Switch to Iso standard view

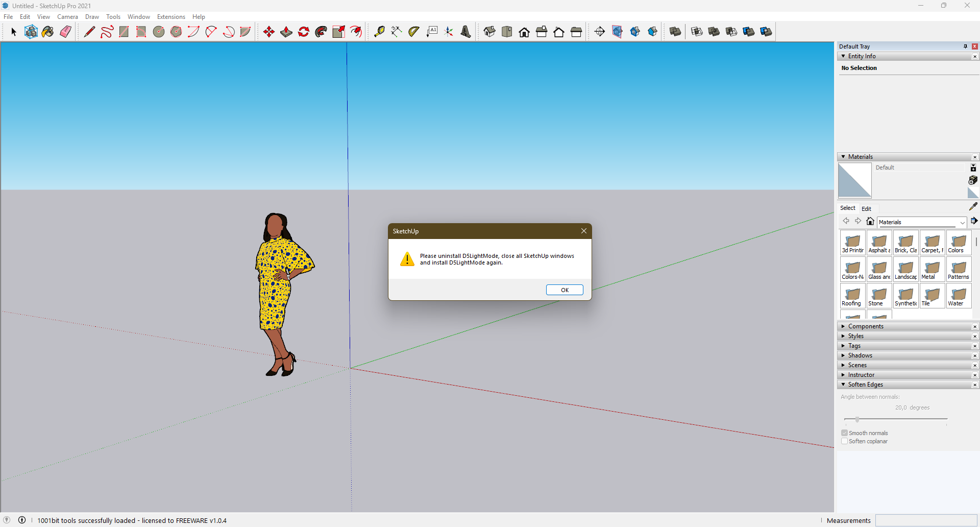click(489, 32)
